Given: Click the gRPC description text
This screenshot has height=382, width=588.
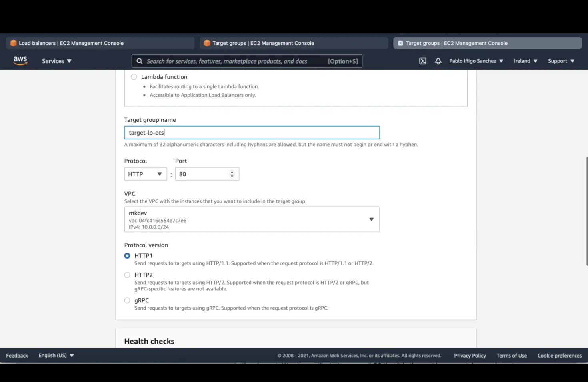Looking at the screenshot, I should [x=231, y=308].
